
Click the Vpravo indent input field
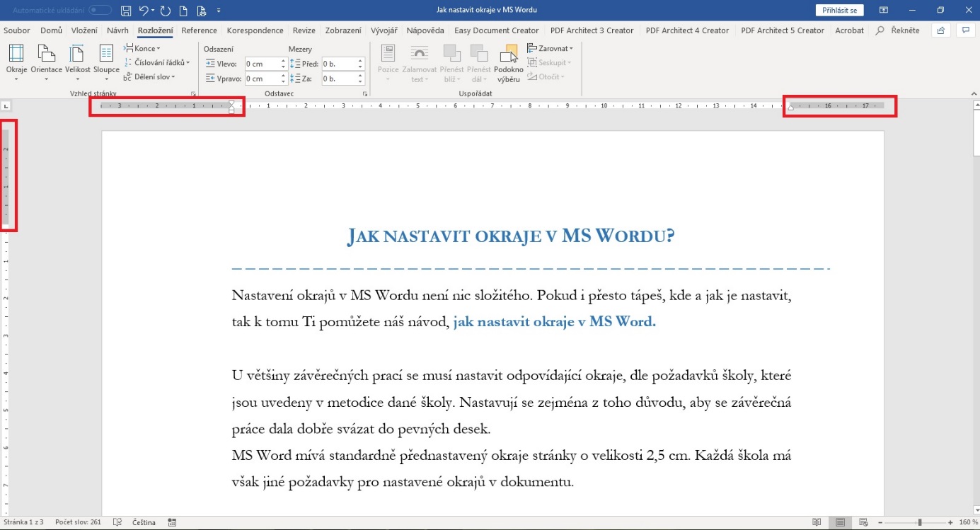coord(263,79)
